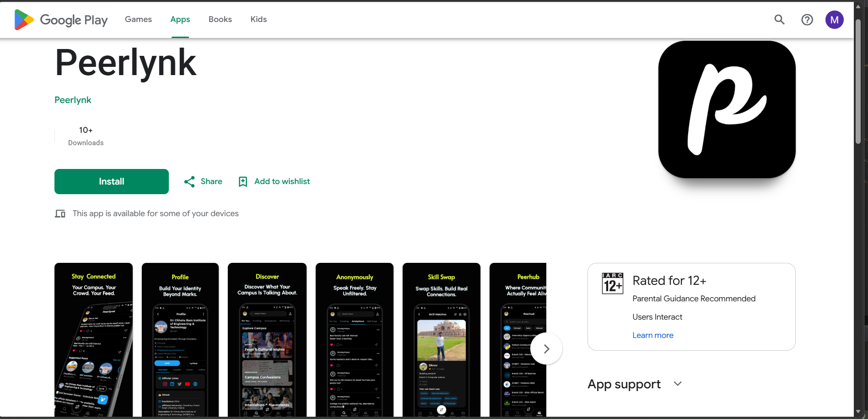The width and height of the screenshot is (868, 419).
Task: Click the Rated for 12+ heading
Action: [x=669, y=281]
